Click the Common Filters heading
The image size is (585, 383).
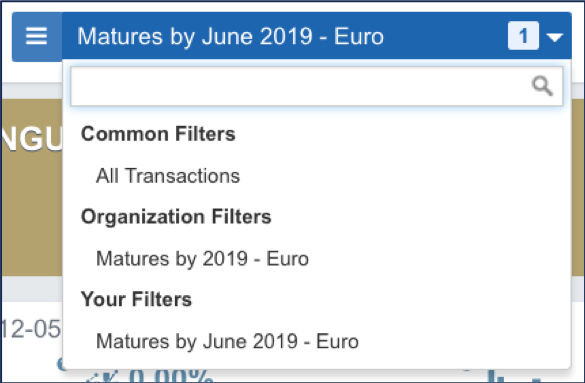point(158,134)
